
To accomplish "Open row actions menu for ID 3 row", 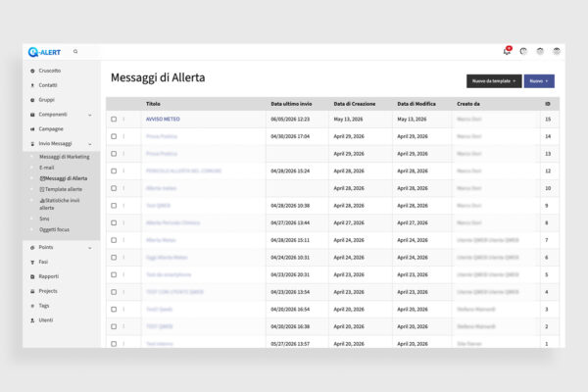I will coord(123,309).
